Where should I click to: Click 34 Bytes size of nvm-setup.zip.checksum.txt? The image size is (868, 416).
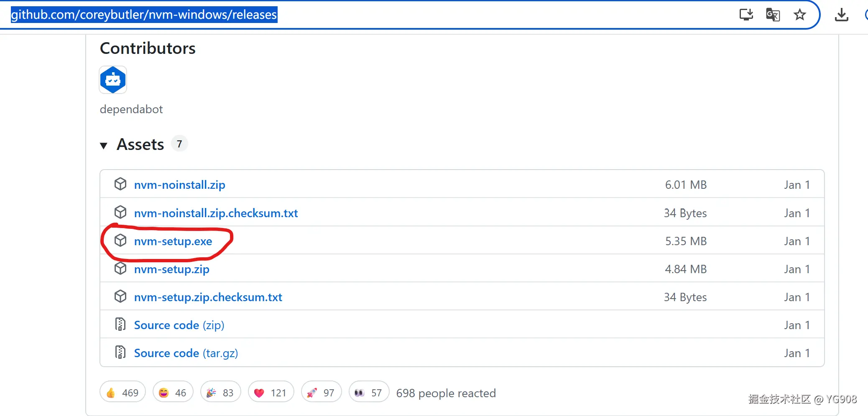click(x=685, y=297)
